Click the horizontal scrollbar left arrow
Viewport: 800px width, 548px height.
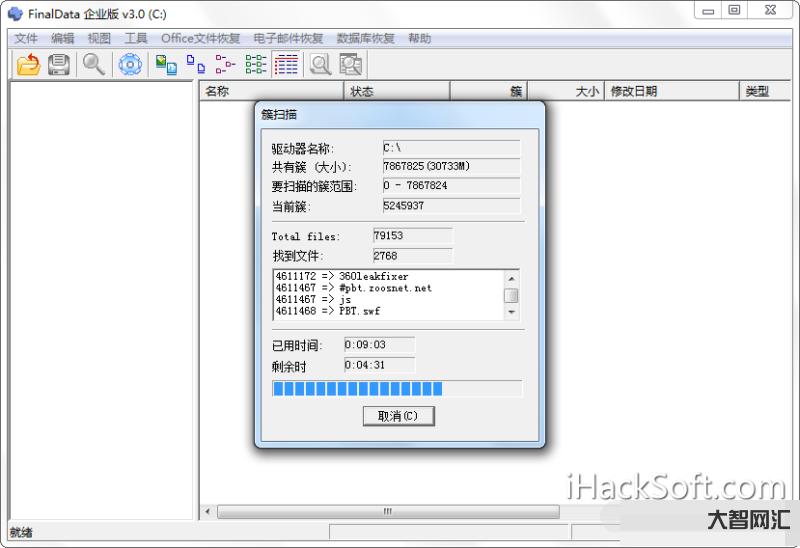(208, 512)
